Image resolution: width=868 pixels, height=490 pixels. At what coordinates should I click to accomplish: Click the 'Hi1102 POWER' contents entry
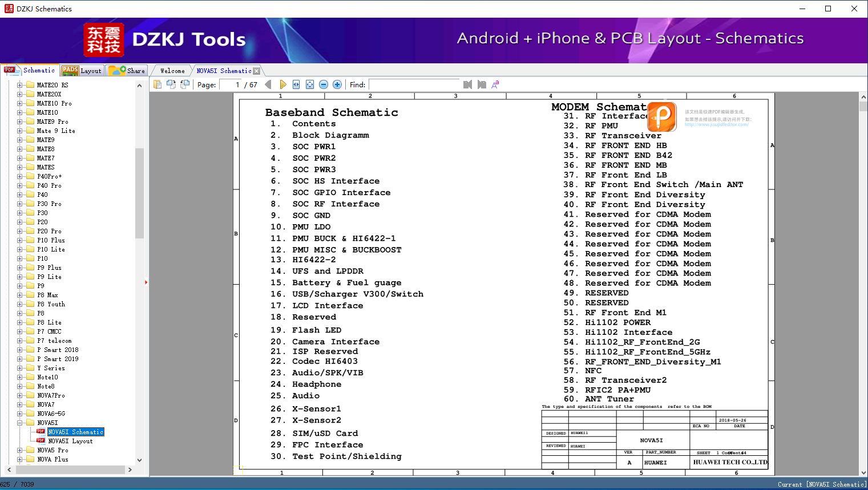tap(617, 322)
